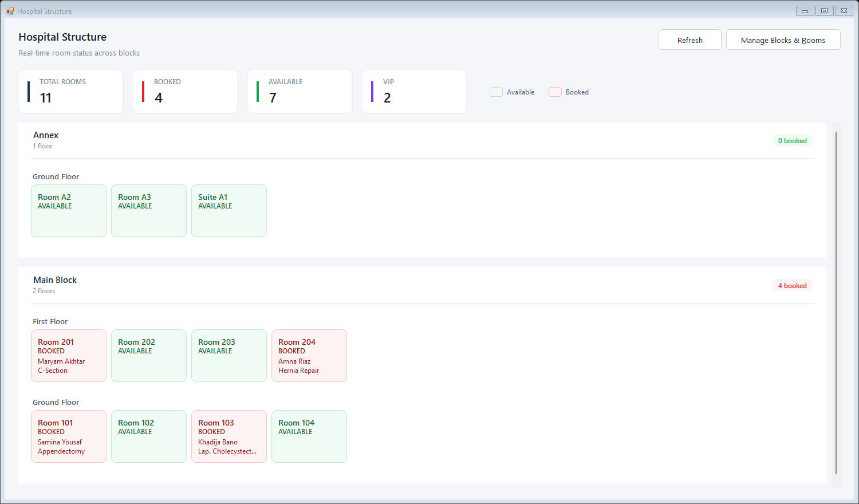Viewport: 859px width, 504px height.
Task: Click the Available stat card
Action: tap(300, 92)
